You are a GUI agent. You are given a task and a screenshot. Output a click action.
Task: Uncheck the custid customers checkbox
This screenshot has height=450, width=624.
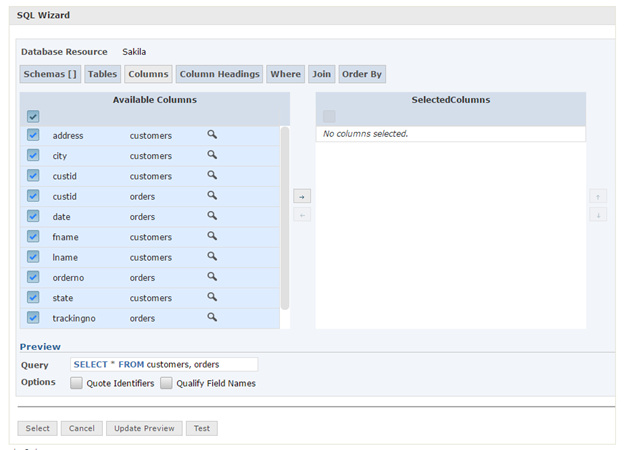(33, 175)
